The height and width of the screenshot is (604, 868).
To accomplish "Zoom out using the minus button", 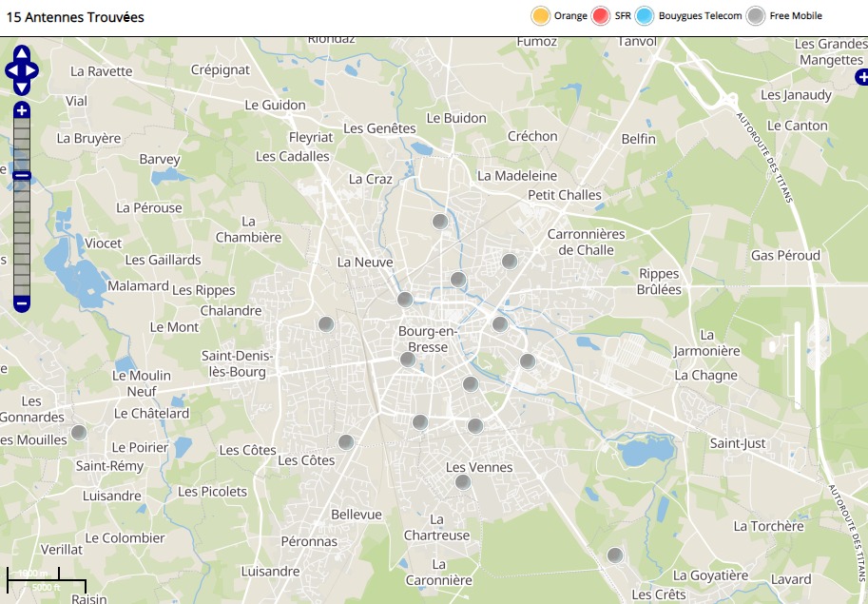I will pos(22,303).
